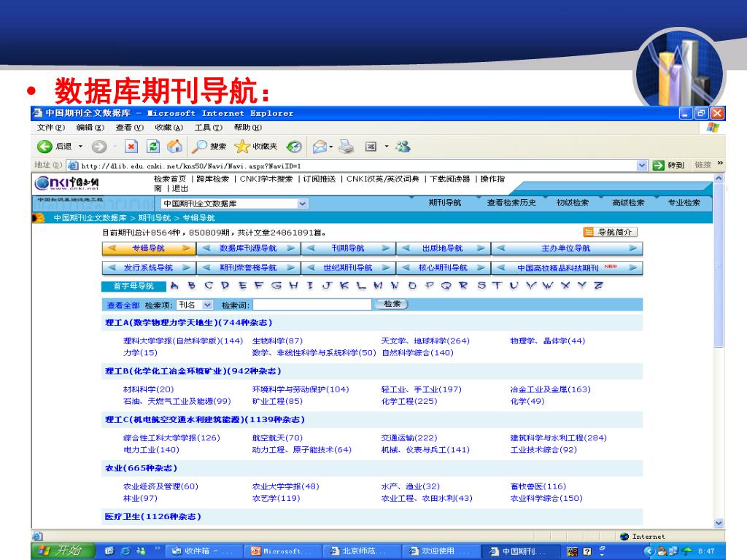
Task: Open 下载阅读器 download reader link
Action: tap(449, 179)
